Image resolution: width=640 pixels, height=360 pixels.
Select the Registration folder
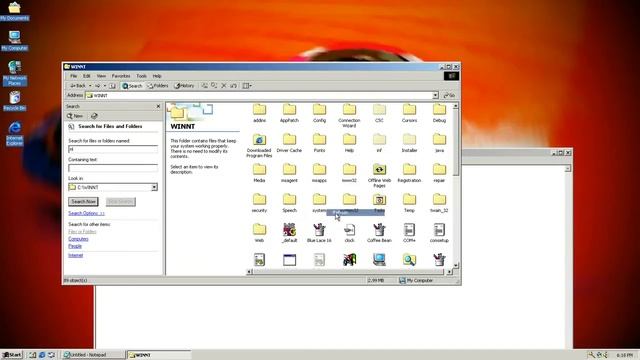click(409, 173)
